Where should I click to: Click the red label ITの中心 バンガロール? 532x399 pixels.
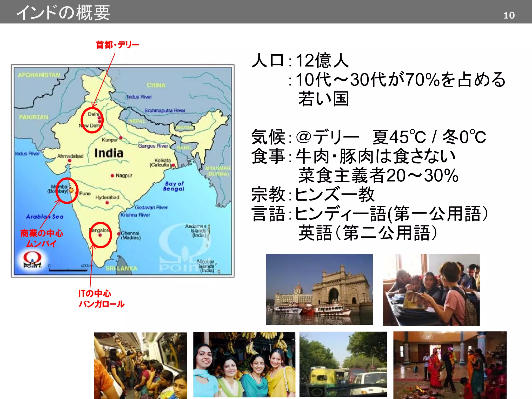pyautogui.click(x=101, y=299)
